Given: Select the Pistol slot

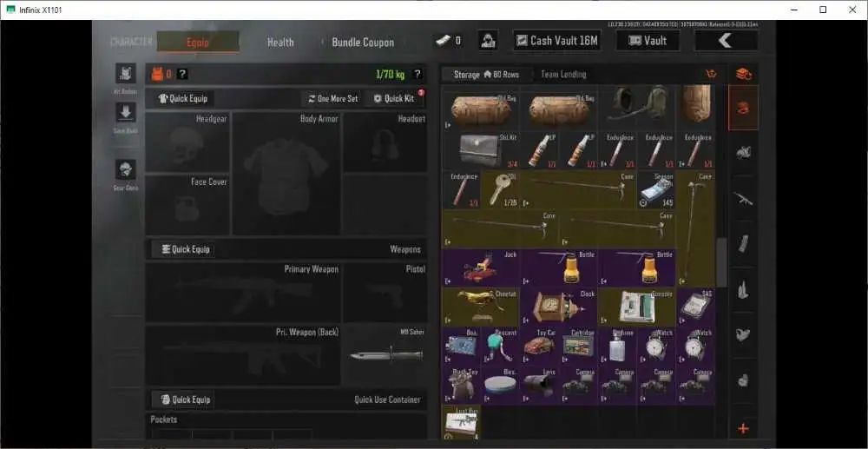Looking at the screenshot, I should (x=385, y=293).
